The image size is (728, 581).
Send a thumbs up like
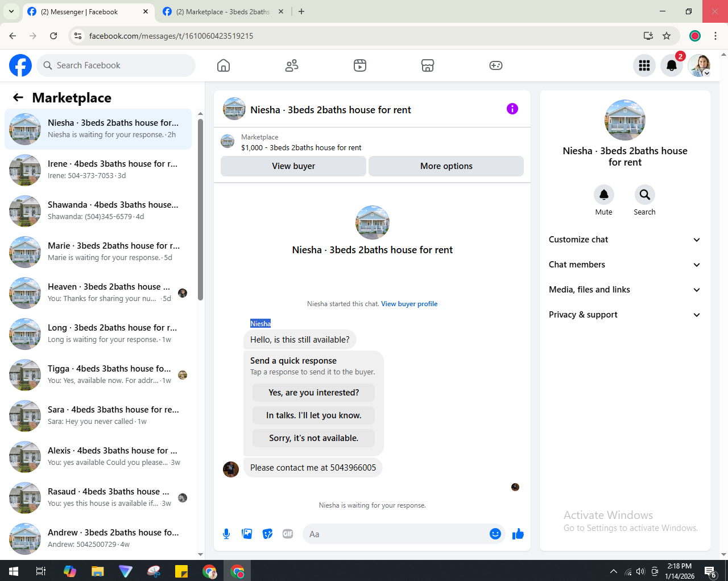coord(518,534)
